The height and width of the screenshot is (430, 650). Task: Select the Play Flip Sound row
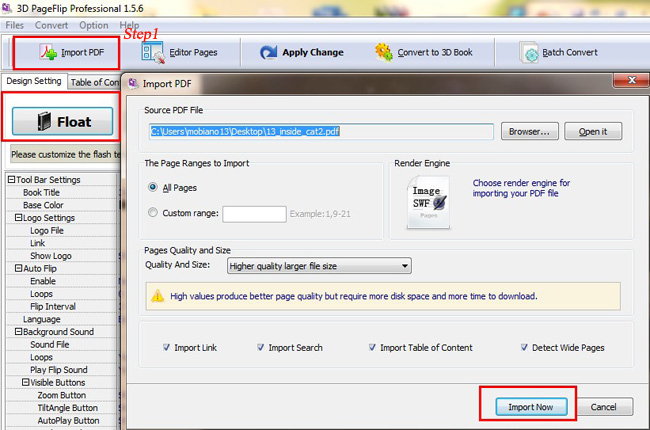point(61,370)
